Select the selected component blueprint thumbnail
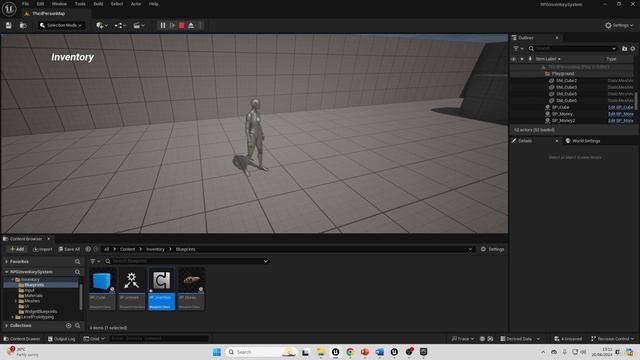 point(162,281)
